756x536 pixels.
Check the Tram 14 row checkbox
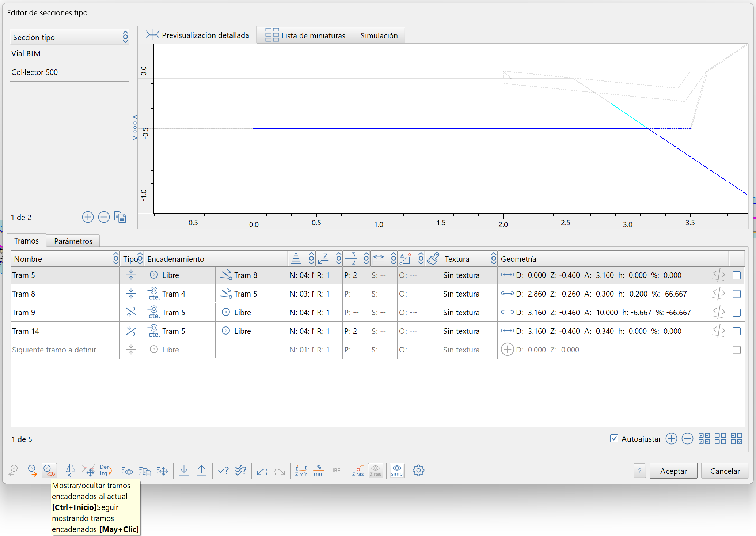736,331
